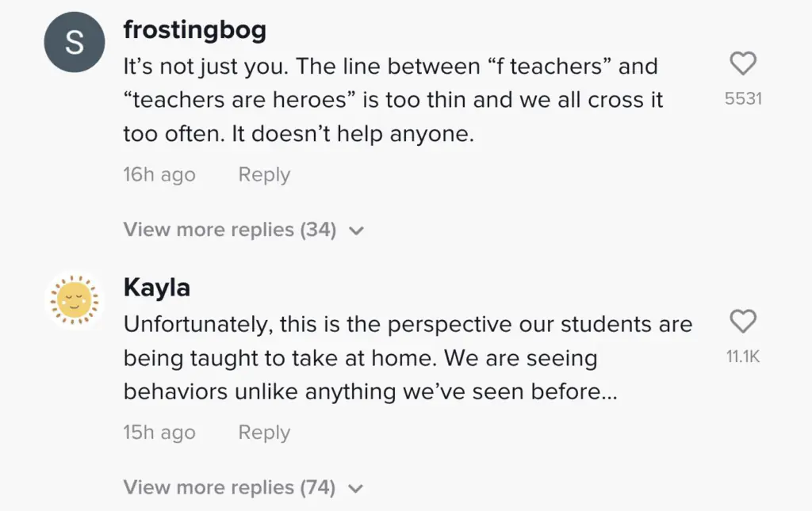Screen dimensions: 812x511
Task: Click the chevron beside View more replies (34)
Action: 357,231
